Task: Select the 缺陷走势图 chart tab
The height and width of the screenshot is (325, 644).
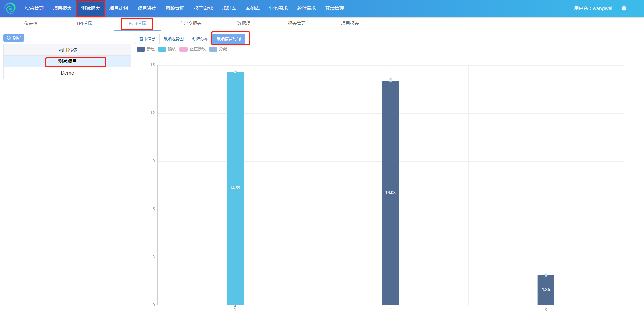Action: [x=173, y=39]
